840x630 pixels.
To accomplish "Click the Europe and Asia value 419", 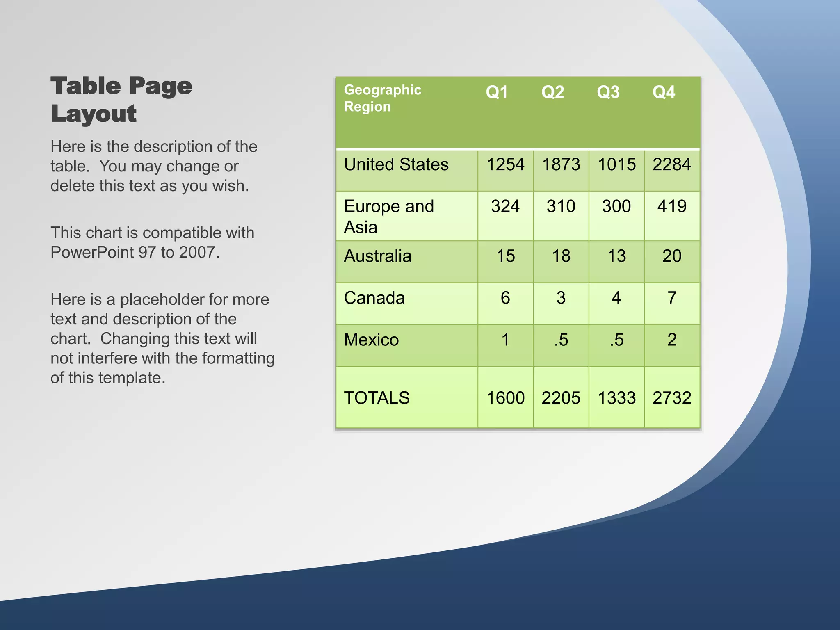I will (x=672, y=206).
